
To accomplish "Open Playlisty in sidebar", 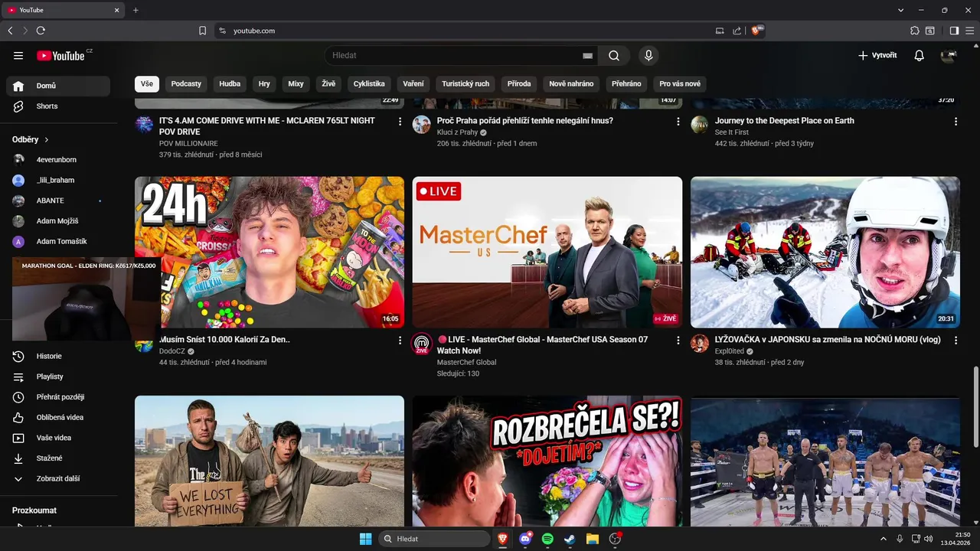I will tap(58, 377).
